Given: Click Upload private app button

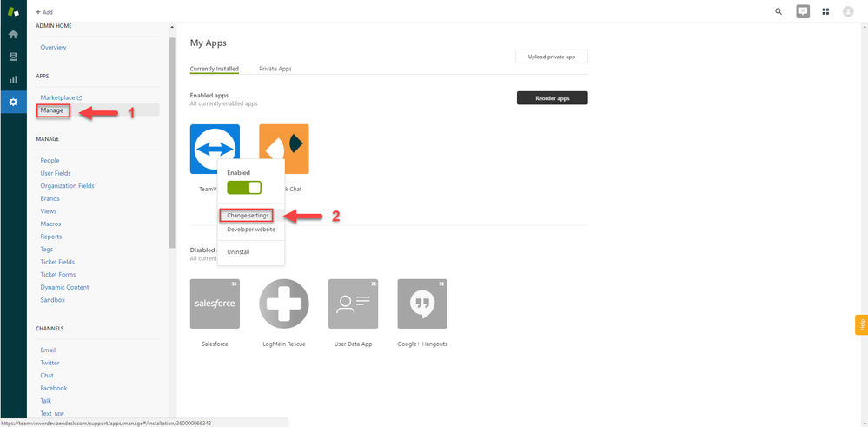Looking at the screenshot, I should (x=552, y=57).
